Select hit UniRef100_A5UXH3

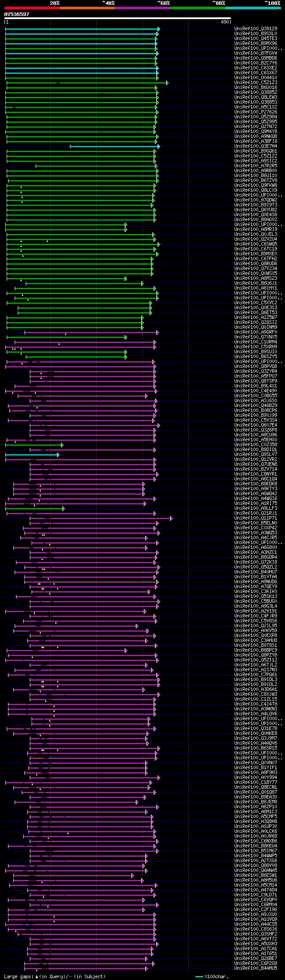coord(256,944)
